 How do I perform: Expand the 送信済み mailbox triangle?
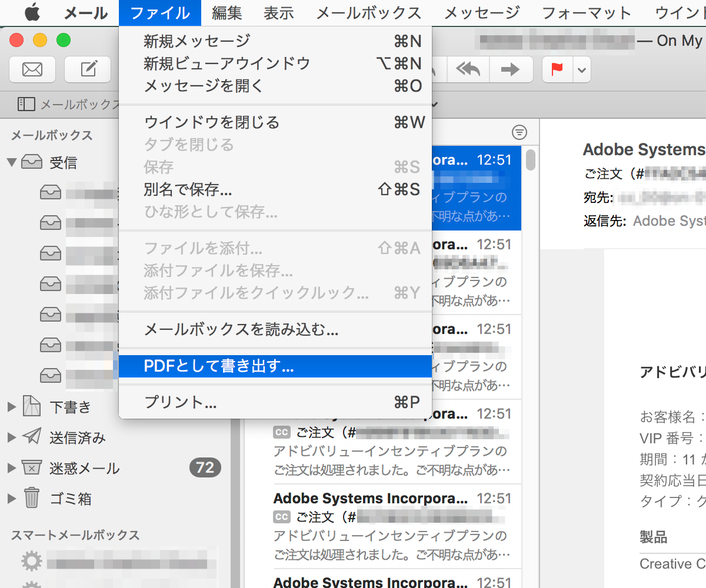pos(12,437)
